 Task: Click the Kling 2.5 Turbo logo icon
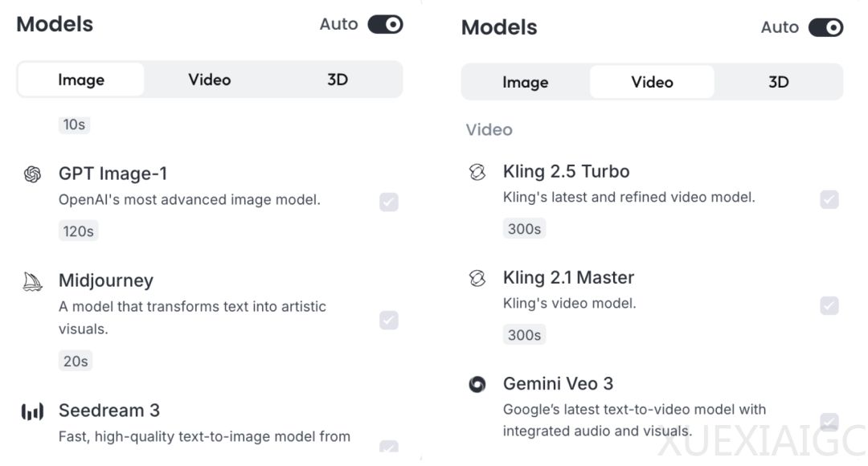pyautogui.click(x=477, y=172)
